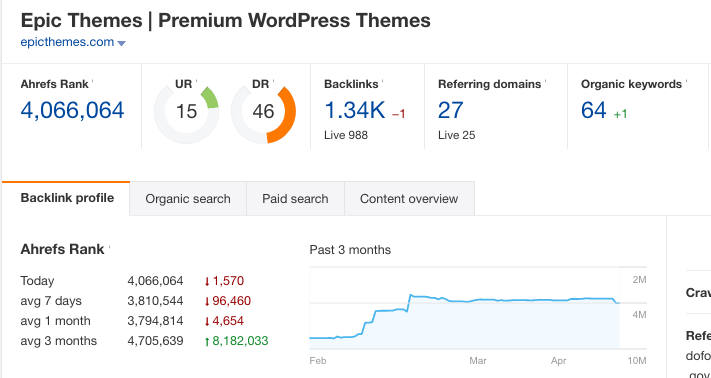Click the info icon beside Referring domains
Viewport: 711px width, 378px height.
(545, 81)
